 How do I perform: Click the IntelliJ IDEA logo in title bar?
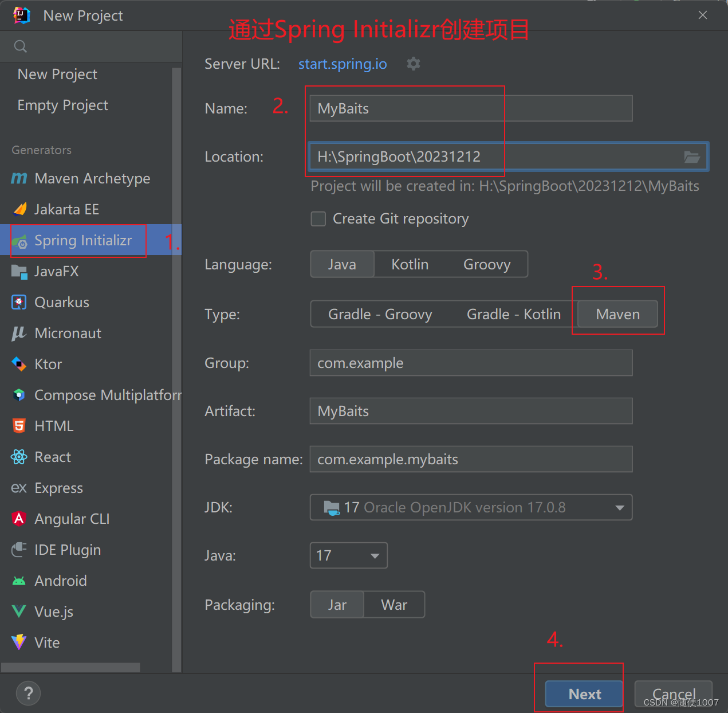[x=22, y=15]
